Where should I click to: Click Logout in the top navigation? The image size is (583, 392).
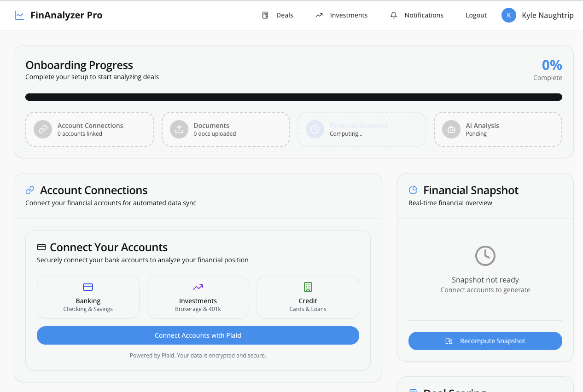tap(476, 15)
